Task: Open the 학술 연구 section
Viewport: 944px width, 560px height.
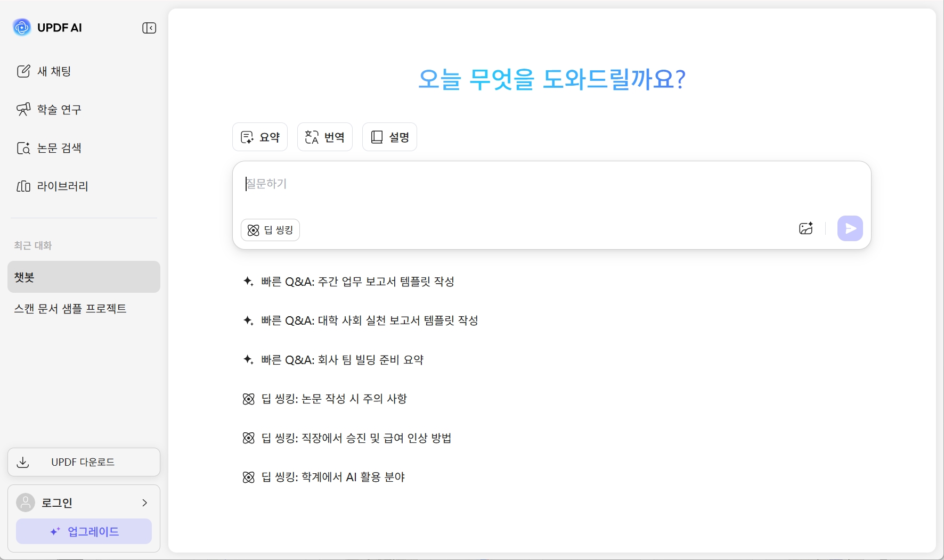Action: click(x=49, y=110)
